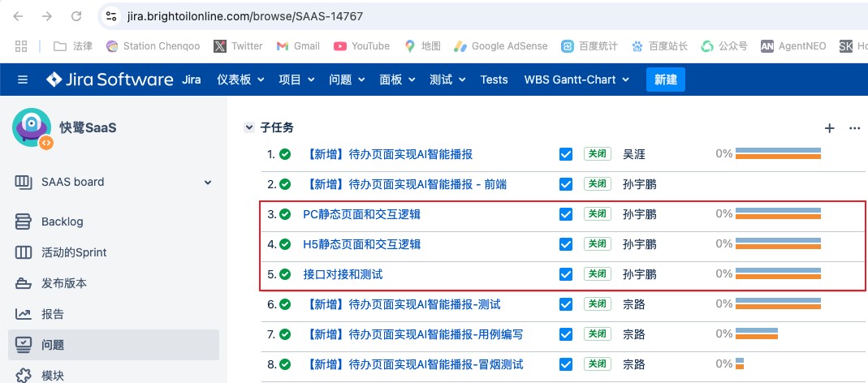Open subtask 待办页面实现AI智能播报-测试

pyautogui.click(x=402, y=303)
